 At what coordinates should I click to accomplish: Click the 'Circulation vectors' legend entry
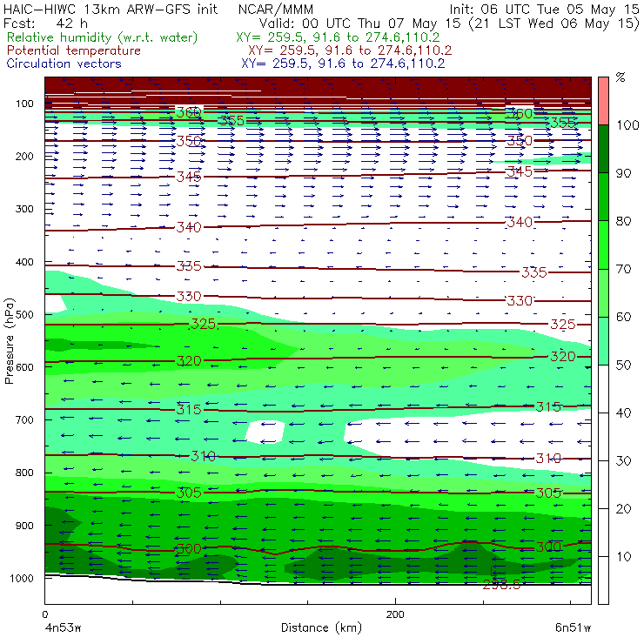click(x=64, y=64)
